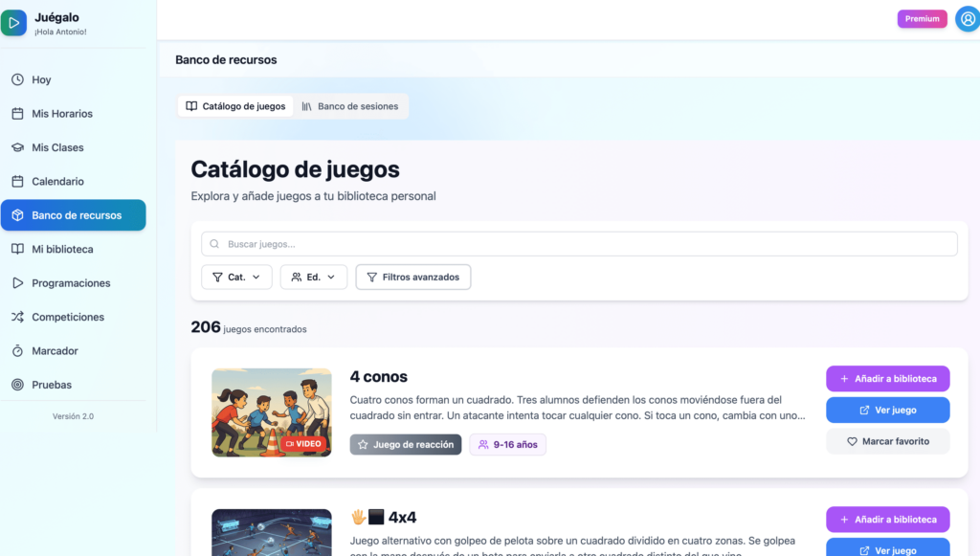Expand the Ed. age filter dropdown

(x=313, y=278)
